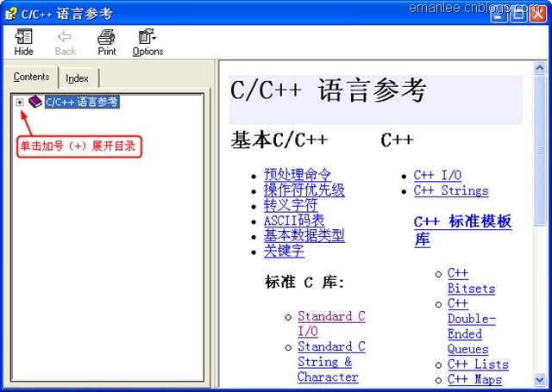Open the C++ 标准模板库 link

(463, 230)
